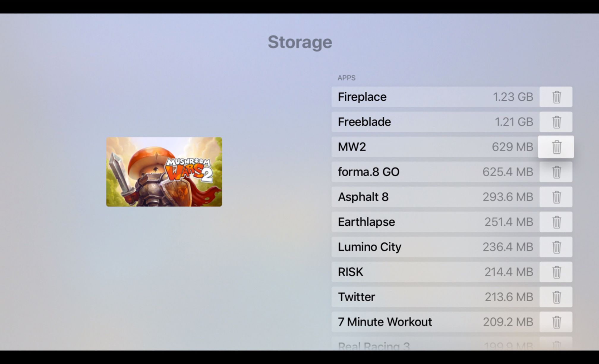Image resolution: width=599 pixels, height=364 pixels.
Task: Click the 214.4 MB size value
Action: (x=509, y=272)
